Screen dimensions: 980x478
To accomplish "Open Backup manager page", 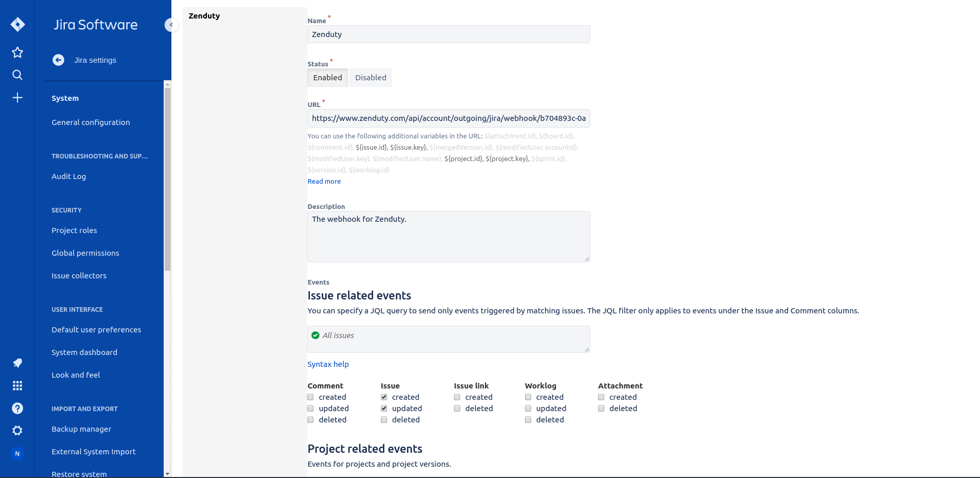I will (81, 429).
